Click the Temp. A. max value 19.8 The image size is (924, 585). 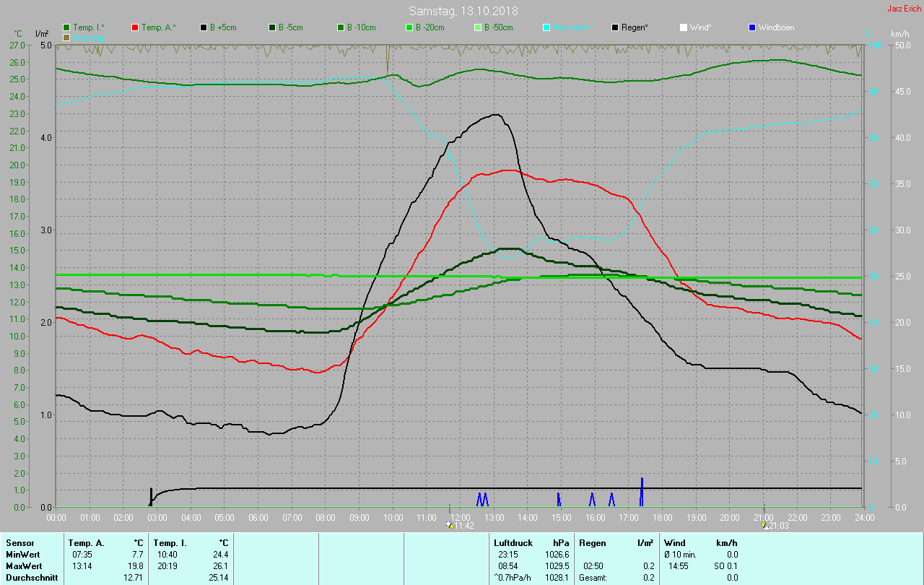135,566
